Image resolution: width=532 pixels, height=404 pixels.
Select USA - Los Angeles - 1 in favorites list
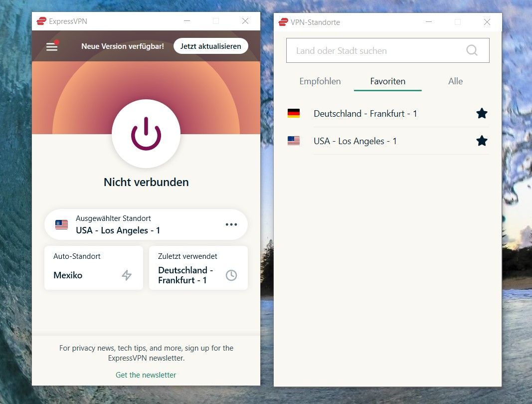[388, 141]
